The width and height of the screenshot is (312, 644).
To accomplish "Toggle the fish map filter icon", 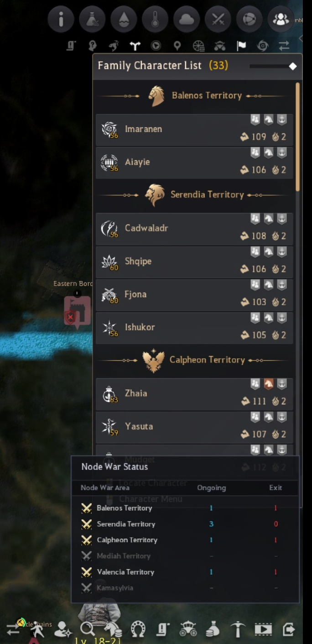I will click(x=114, y=46).
